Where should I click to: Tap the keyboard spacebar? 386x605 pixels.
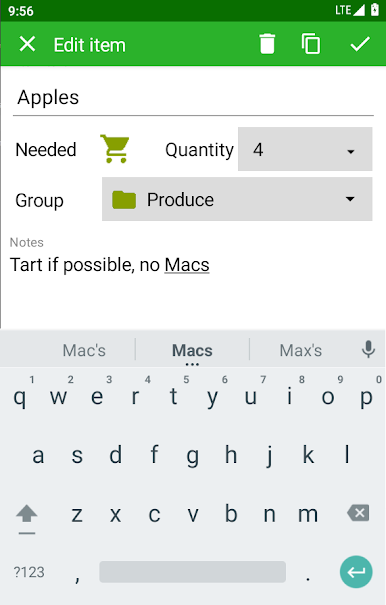(x=192, y=572)
